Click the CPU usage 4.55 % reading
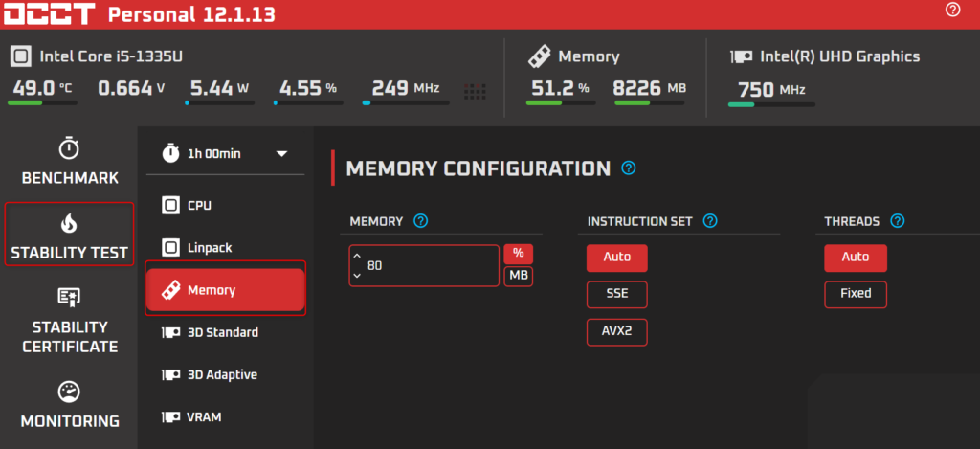Viewport: 980px width, 449px height. click(x=307, y=88)
